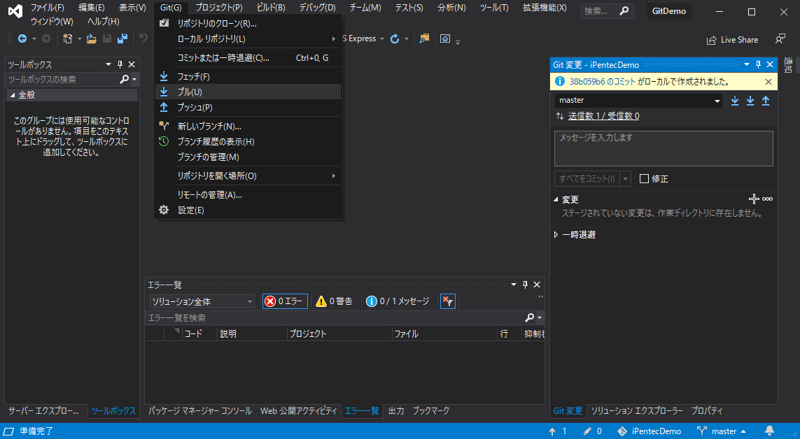This screenshot has width=800, height=439.
Task: Click the notifications bell in status bar
Action: tap(769, 431)
